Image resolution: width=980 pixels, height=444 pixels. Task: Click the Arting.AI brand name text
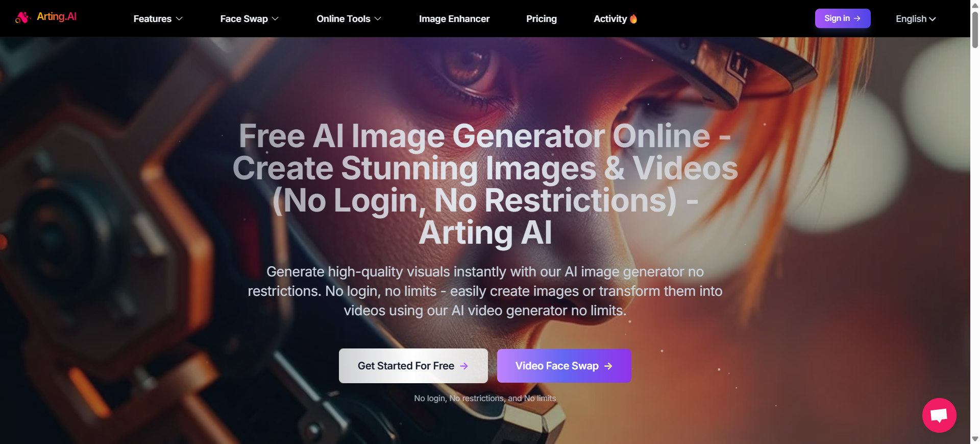pos(57,16)
